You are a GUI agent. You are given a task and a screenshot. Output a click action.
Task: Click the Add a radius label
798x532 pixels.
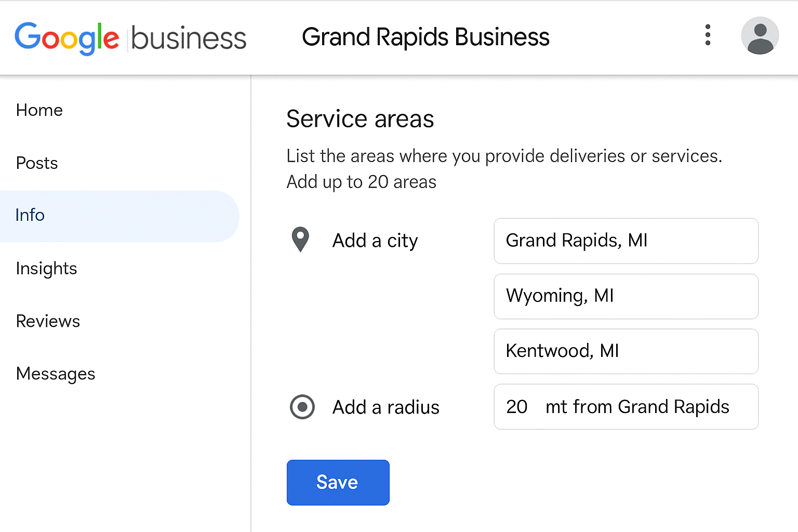[x=385, y=407]
